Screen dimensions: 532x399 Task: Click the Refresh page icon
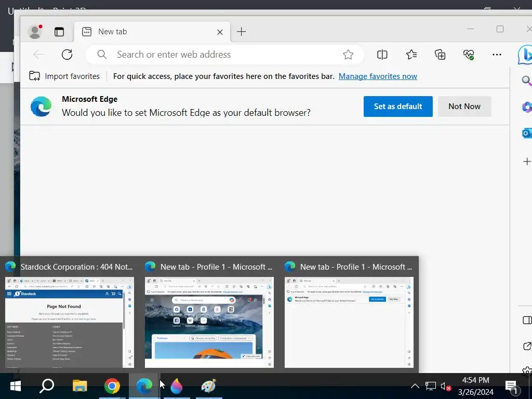point(67,54)
